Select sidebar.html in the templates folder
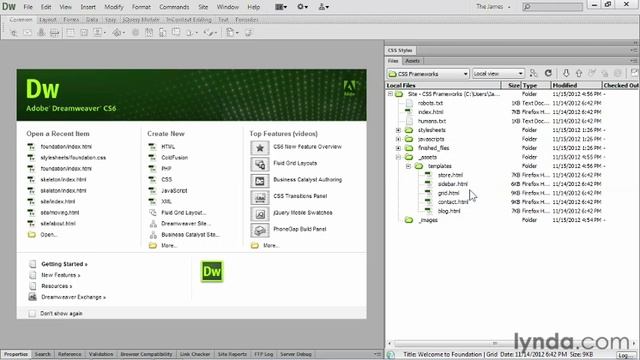 [453, 184]
